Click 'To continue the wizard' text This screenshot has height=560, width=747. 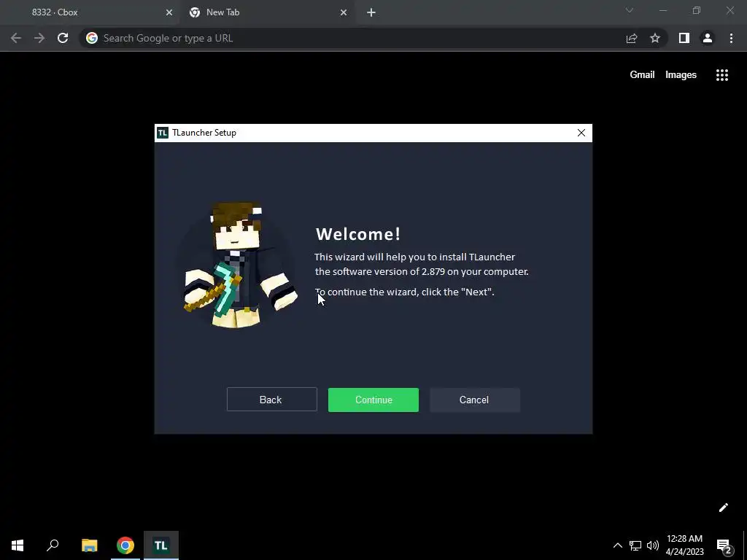[365, 292]
